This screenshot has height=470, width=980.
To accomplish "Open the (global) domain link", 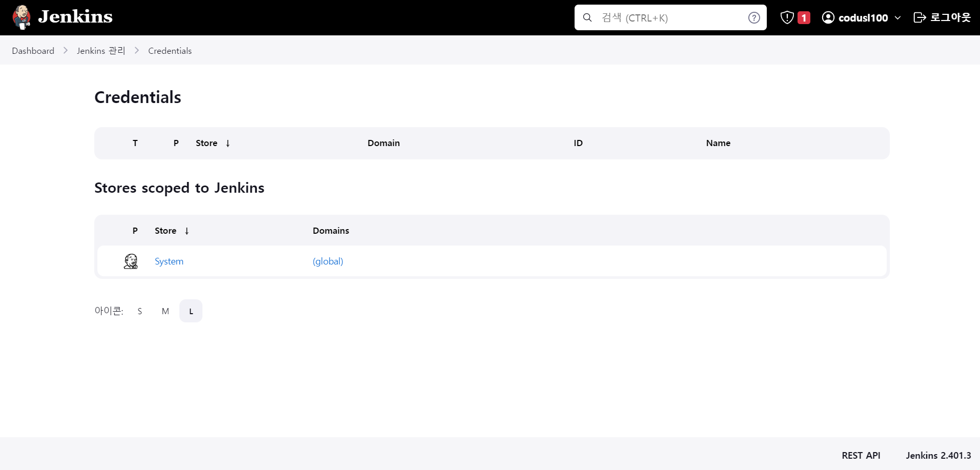I will click(328, 261).
